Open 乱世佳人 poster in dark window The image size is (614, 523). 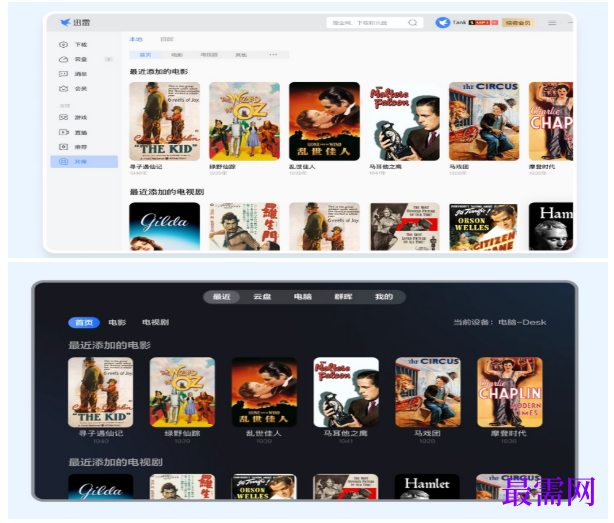264,392
